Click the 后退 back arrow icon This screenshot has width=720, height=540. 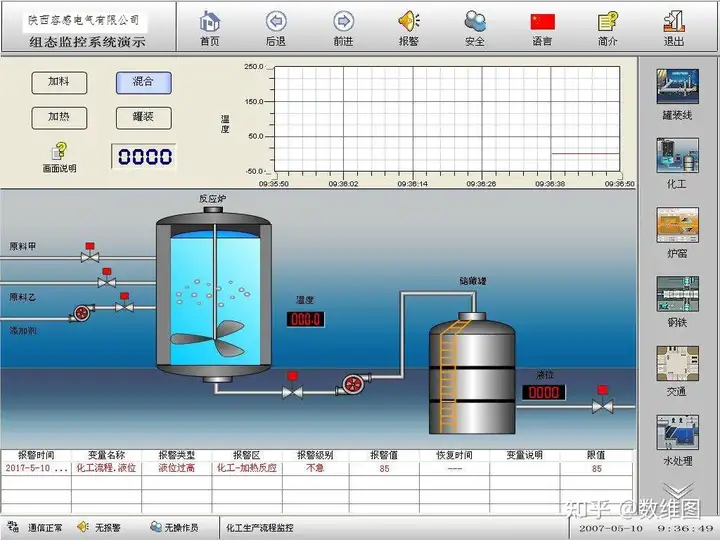click(x=276, y=22)
